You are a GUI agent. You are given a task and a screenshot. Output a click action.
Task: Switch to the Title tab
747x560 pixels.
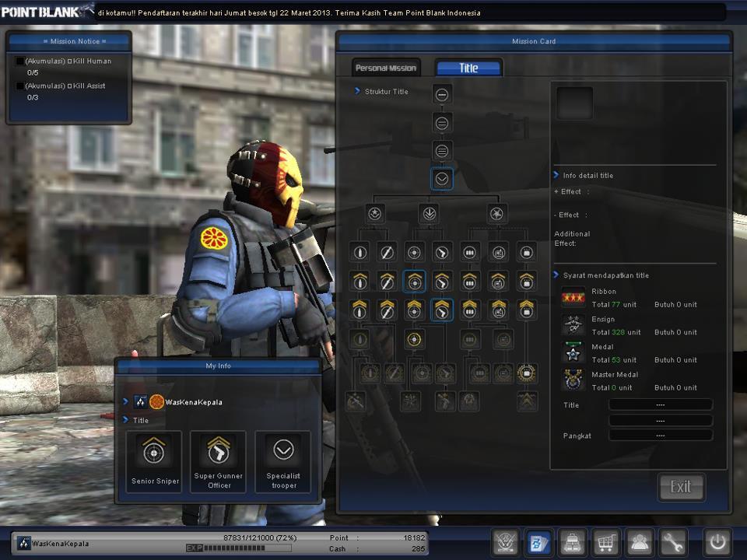coord(468,68)
